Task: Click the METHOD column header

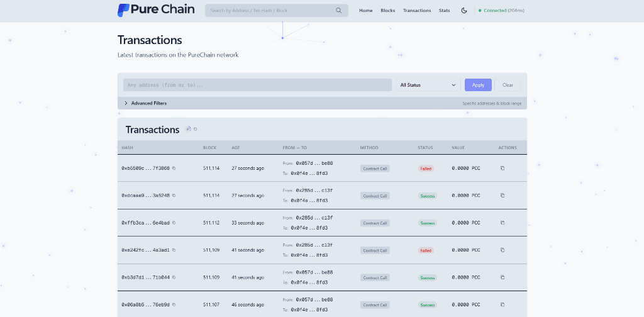Action: tap(369, 147)
